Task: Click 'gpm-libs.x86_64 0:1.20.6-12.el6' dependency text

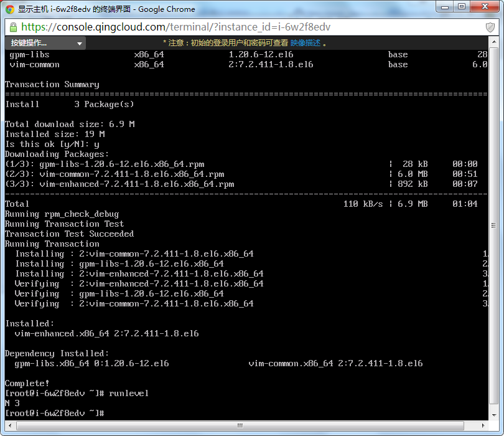Action: 92,364
